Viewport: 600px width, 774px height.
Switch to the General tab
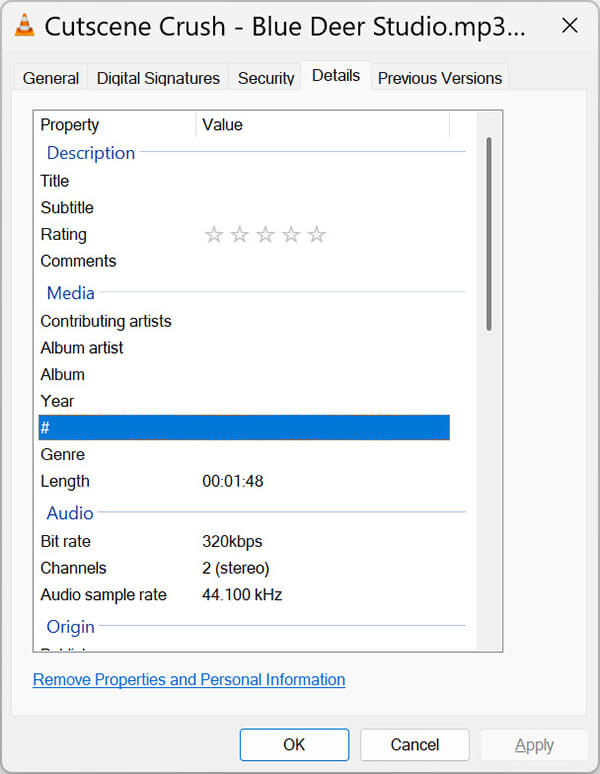tap(51, 78)
